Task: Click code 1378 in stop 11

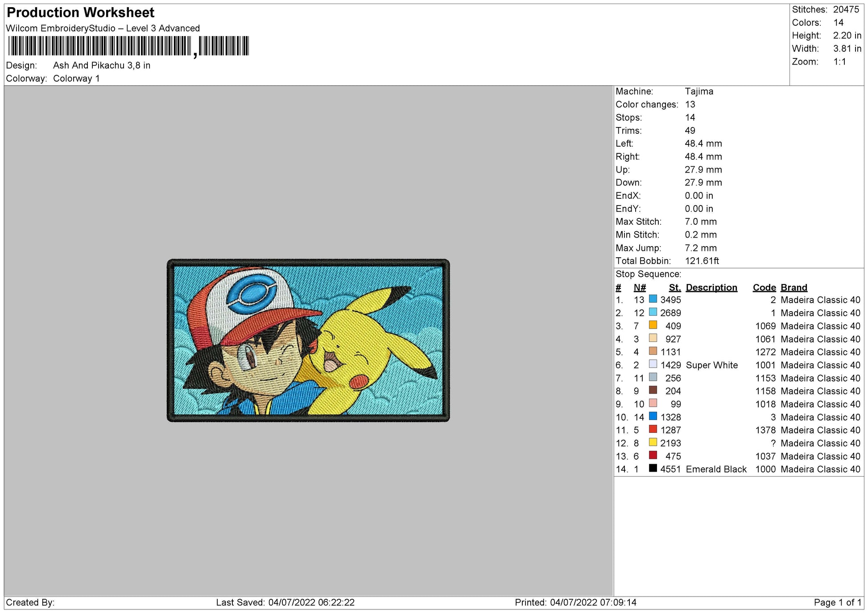Action: (x=766, y=430)
